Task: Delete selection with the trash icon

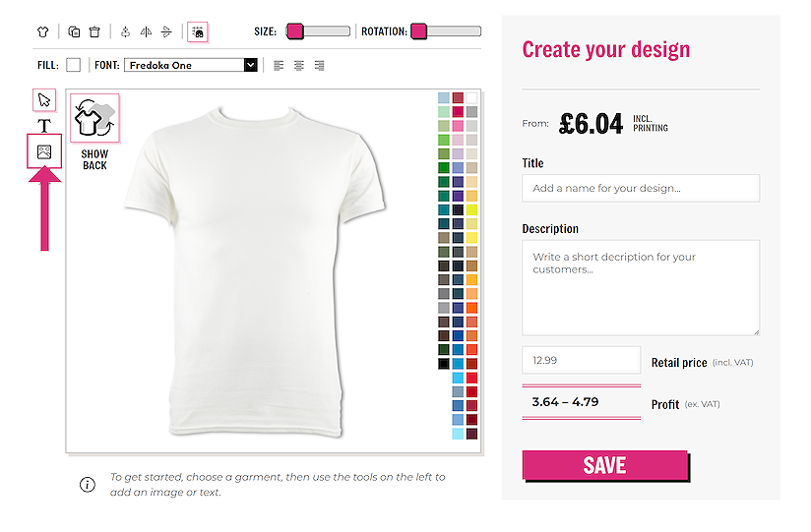Action: [94, 31]
